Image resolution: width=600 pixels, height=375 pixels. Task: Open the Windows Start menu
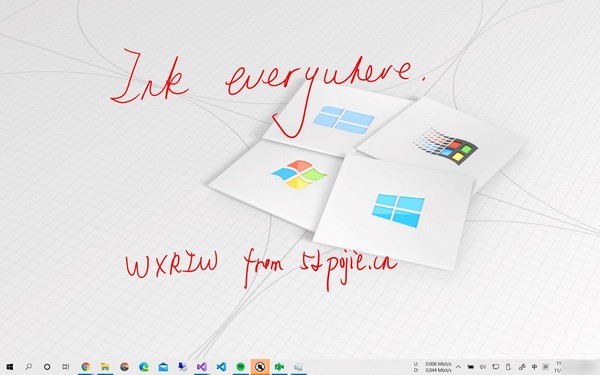pyautogui.click(x=9, y=367)
